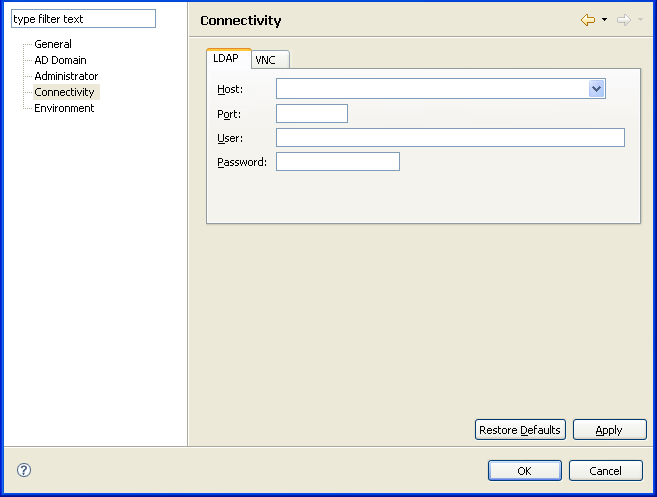Focus the User input field
The width and height of the screenshot is (657, 497).
click(x=450, y=137)
